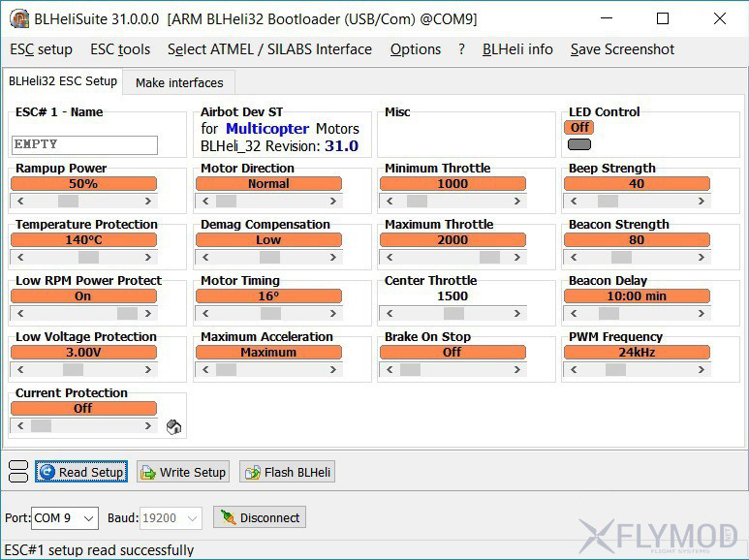Click the default-value icon beside Current Protection

(173, 426)
